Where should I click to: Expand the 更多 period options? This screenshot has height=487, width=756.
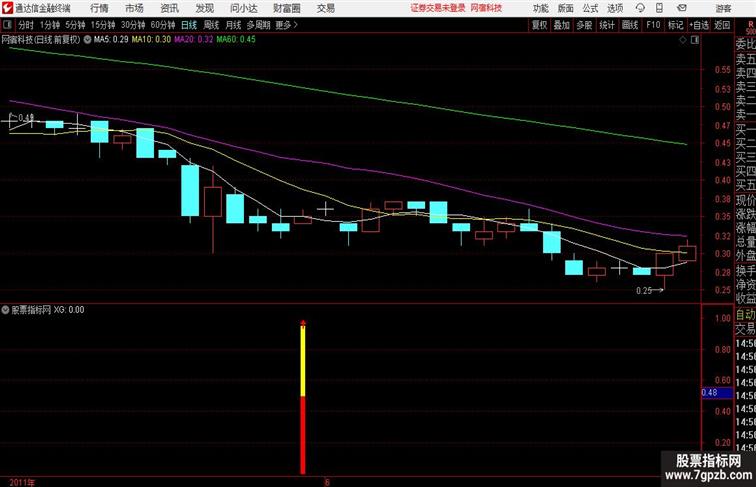click(x=287, y=25)
